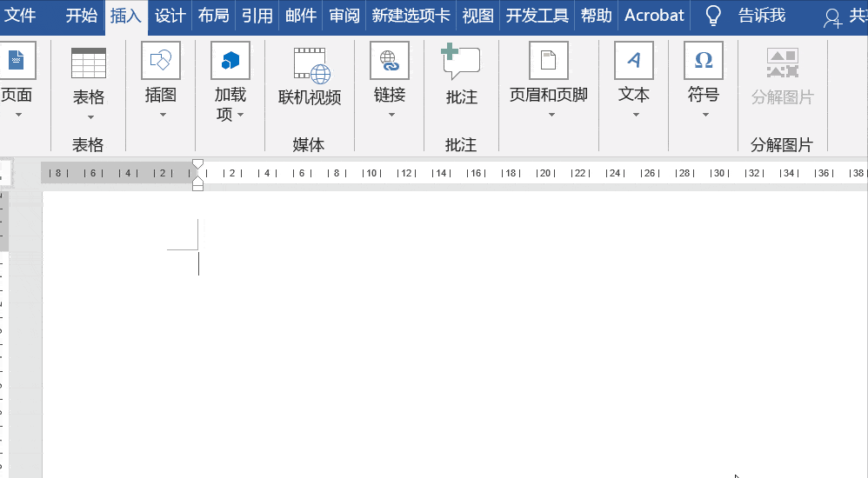Open the 新建选项卡 custom tab
Screen dimensions: 868x478
click(411, 15)
